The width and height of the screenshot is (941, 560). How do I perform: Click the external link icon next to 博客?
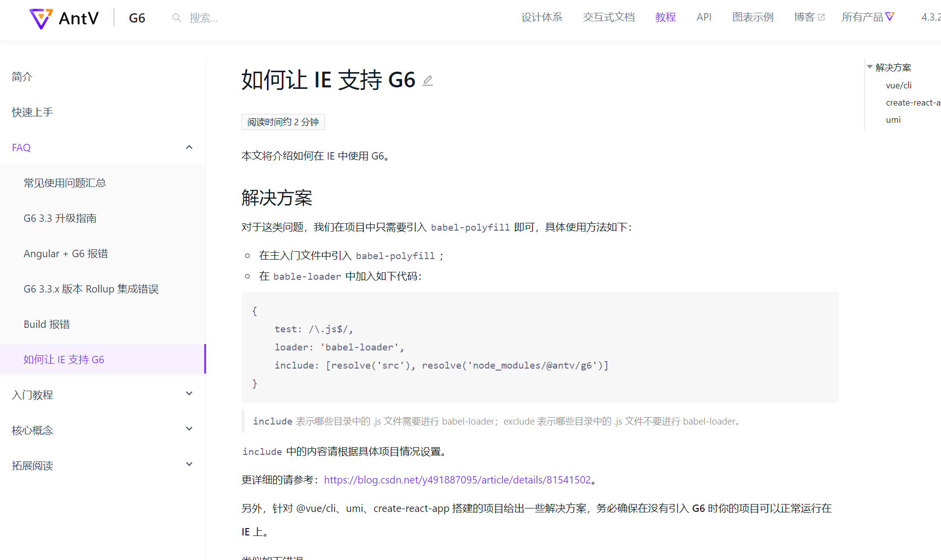coord(821,18)
